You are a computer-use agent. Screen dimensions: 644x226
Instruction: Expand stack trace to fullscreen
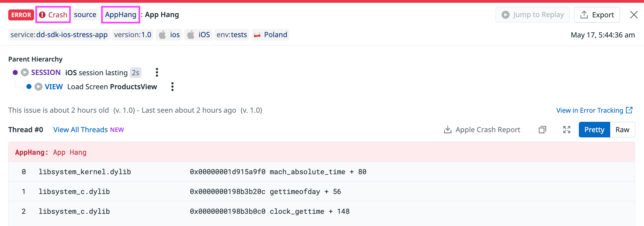pyautogui.click(x=566, y=130)
